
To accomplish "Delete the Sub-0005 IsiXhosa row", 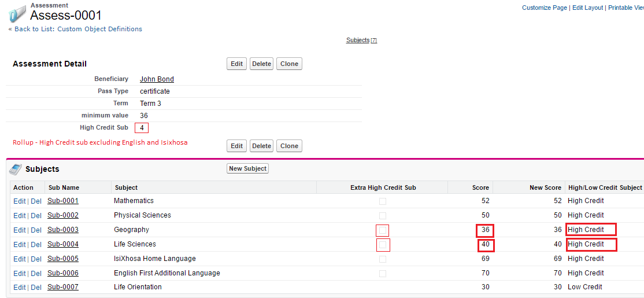I will pos(36,259).
